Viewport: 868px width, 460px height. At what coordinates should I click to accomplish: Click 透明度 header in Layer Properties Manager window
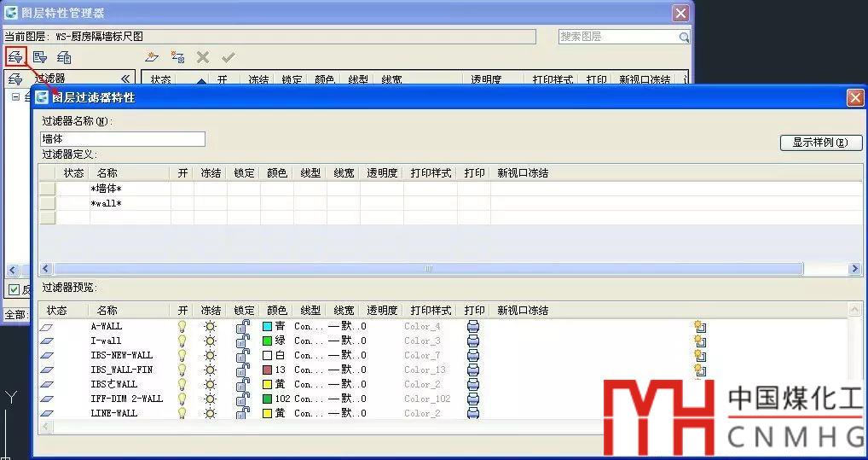486,80
